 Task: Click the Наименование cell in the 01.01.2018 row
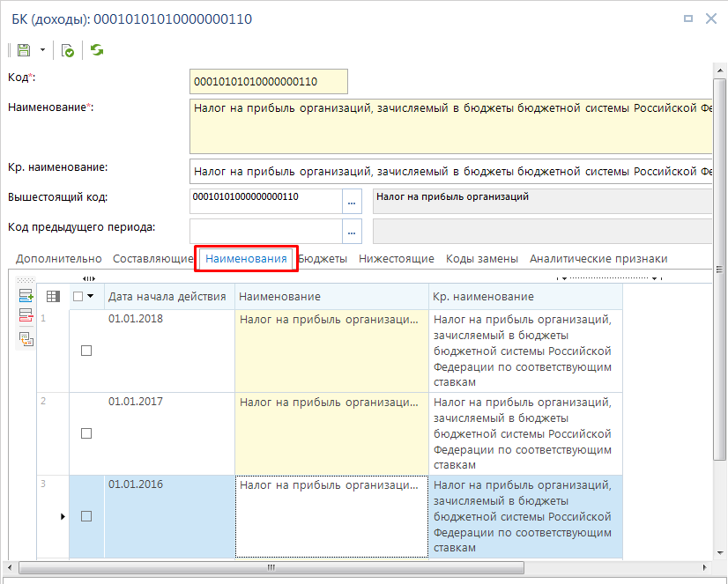click(331, 351)
